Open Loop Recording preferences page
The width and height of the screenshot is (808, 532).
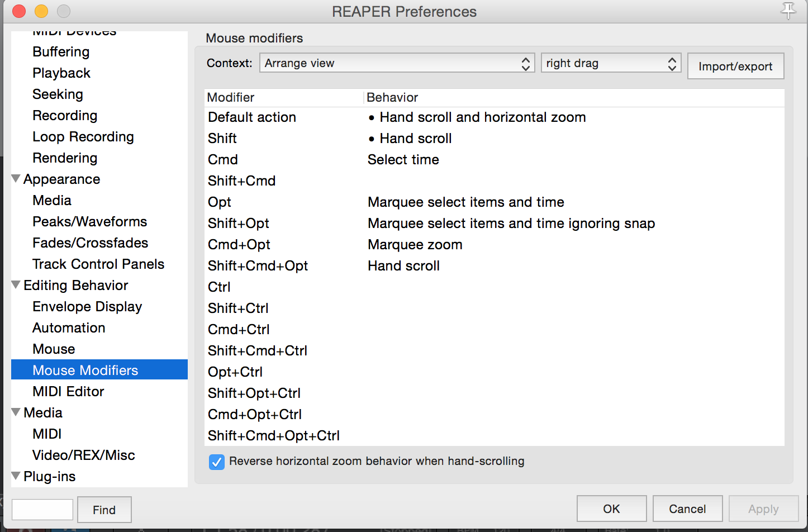83,136
